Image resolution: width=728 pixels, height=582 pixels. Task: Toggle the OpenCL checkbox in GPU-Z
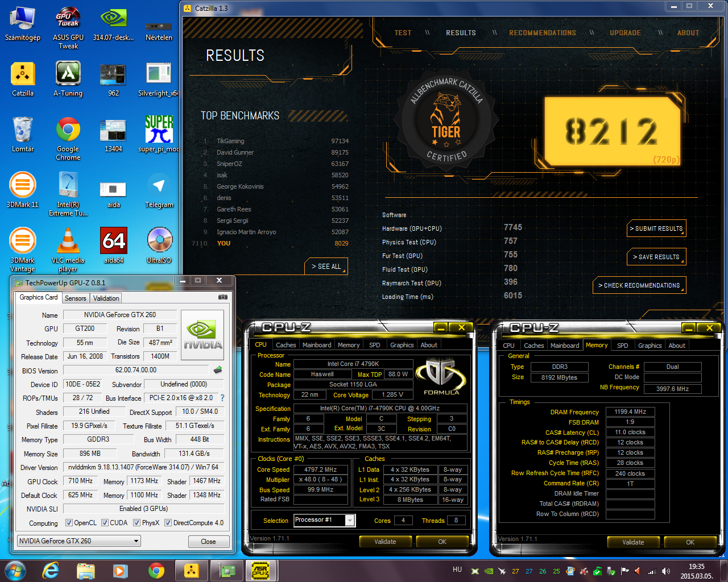[69, 523]
